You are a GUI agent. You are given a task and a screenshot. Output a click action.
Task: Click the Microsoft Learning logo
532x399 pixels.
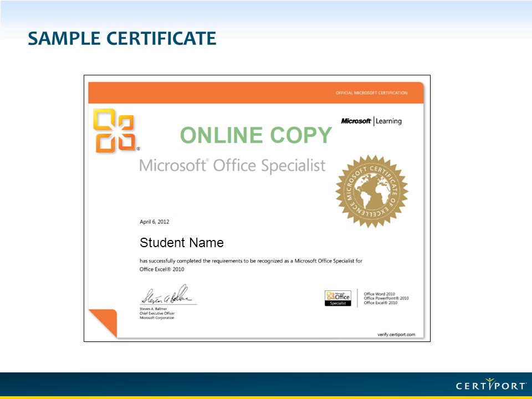tap(371, 121)
